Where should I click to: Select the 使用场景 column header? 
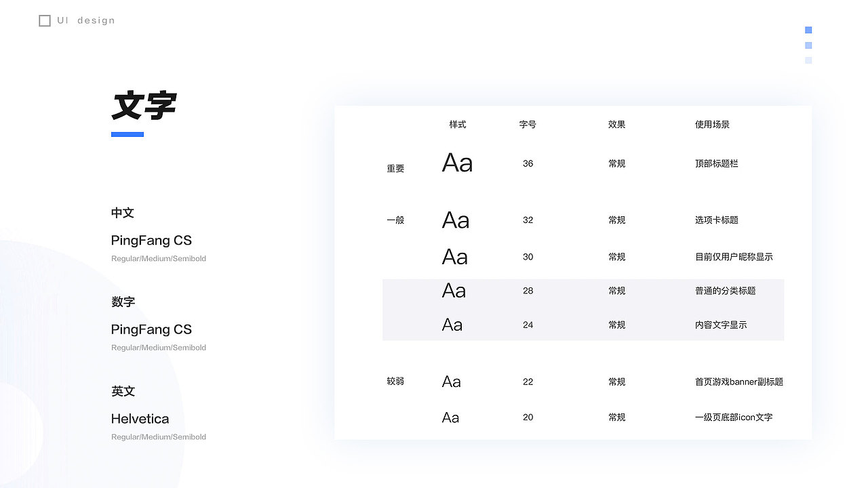tap(712, 125)
